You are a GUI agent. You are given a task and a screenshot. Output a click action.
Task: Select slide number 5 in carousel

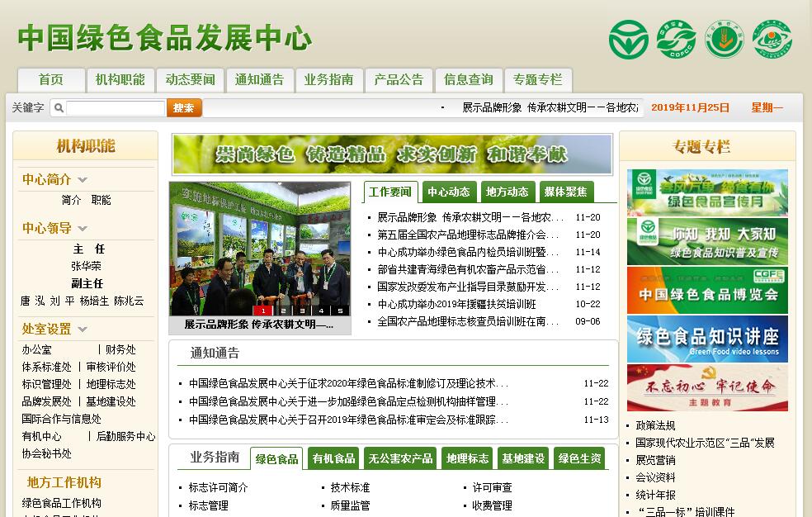click(340, 311)
